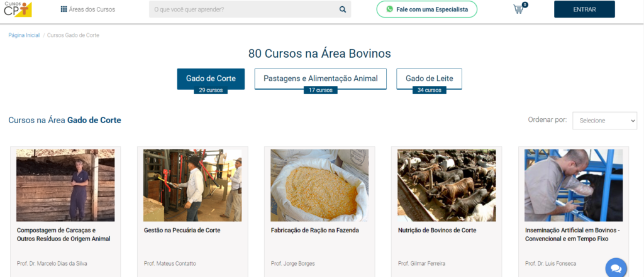Open the chat bubble icon
644x277 pixels.
(x=616, y=268)
